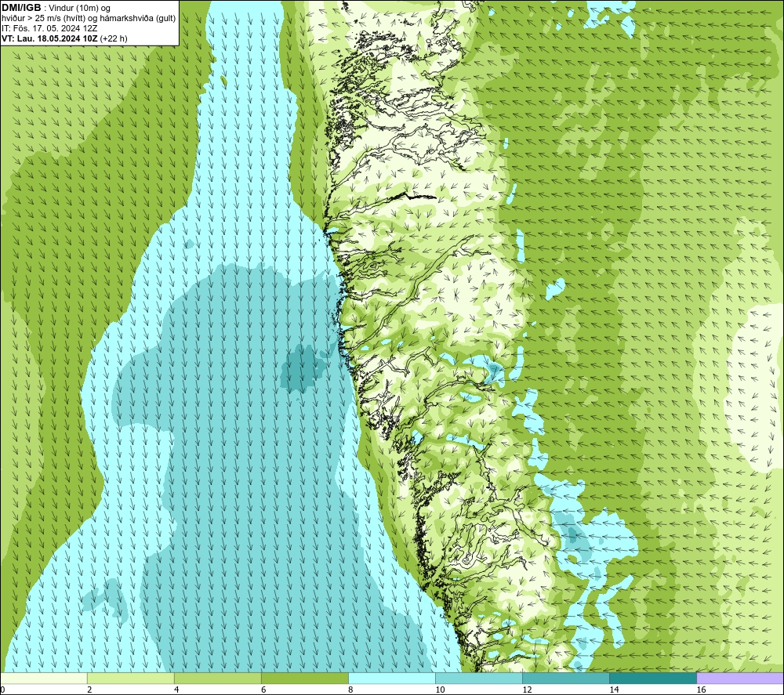
Task: Select the medium green 4–6 m/s legend swatch
Action: 217,679
